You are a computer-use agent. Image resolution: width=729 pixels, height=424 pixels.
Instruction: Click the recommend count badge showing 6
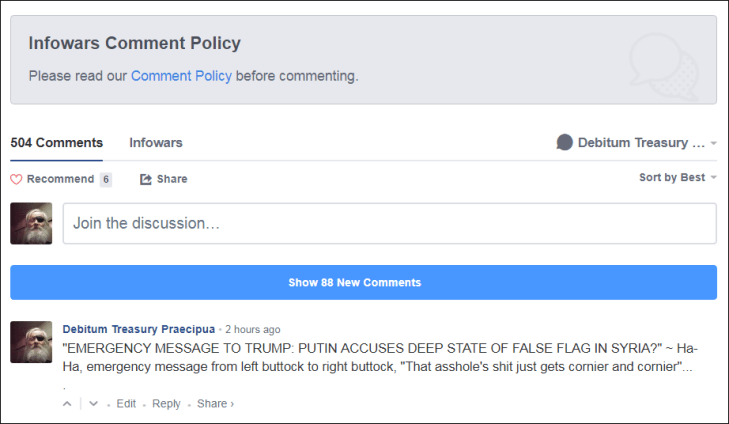coord(106,180)
